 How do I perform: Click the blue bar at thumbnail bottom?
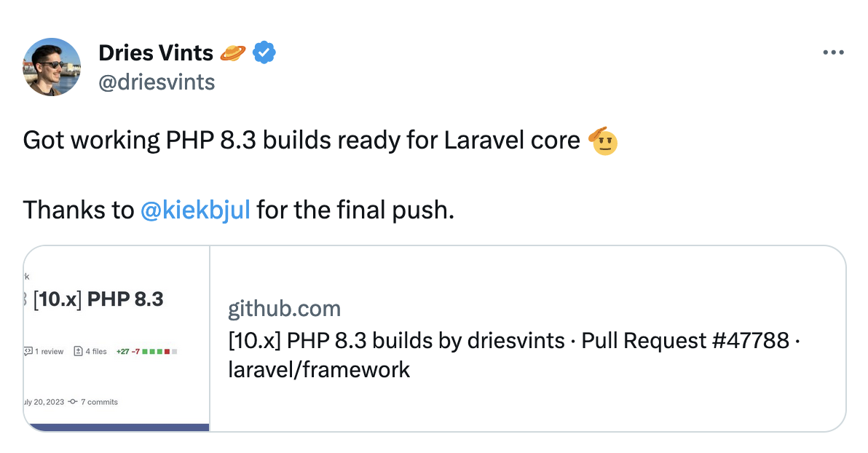pyautogui.click(x=117, y=428)
